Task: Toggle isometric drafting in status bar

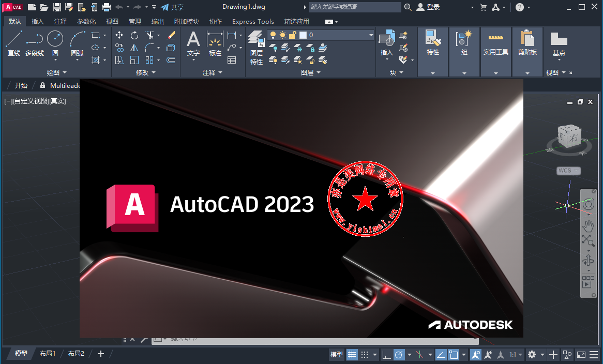Action: coord(419,354)
